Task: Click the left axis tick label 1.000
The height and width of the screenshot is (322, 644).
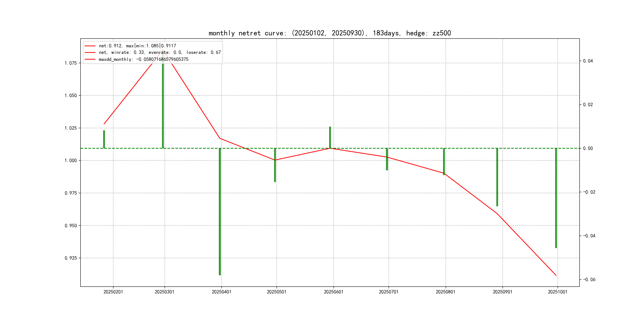Action: pos(71,160)
